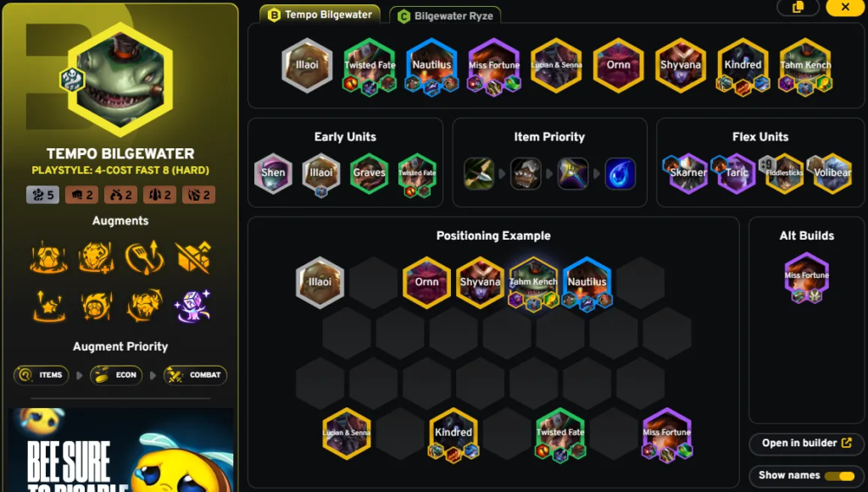This screenshot has width=868, height=492.
Task: Choose the Volibear flex unit icon
Action: coord(832,173)
